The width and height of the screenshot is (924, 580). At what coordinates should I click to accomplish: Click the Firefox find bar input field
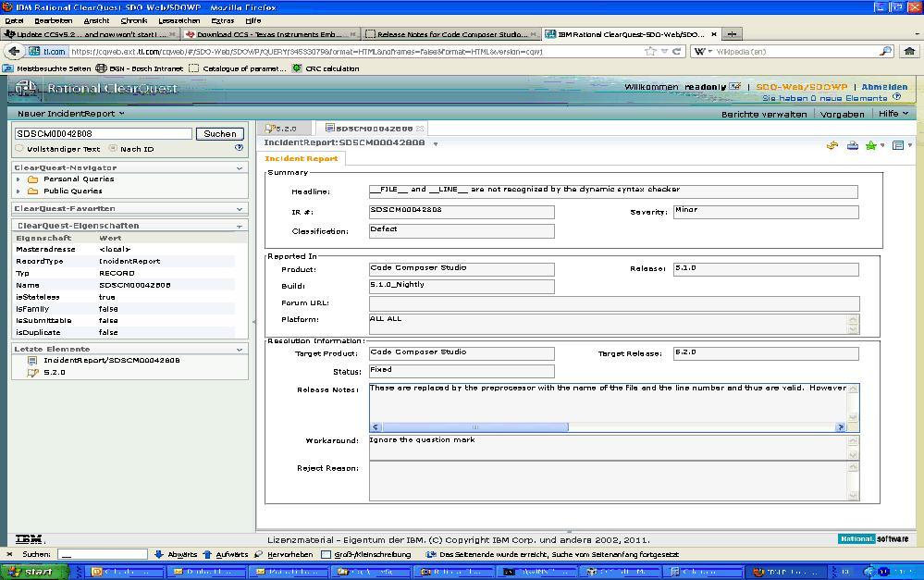click(x=103, y=554)
